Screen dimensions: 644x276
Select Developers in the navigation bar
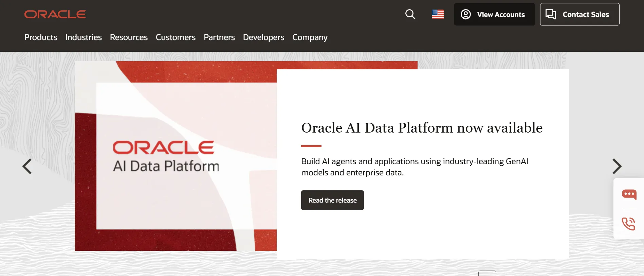[x=263, y=37]
